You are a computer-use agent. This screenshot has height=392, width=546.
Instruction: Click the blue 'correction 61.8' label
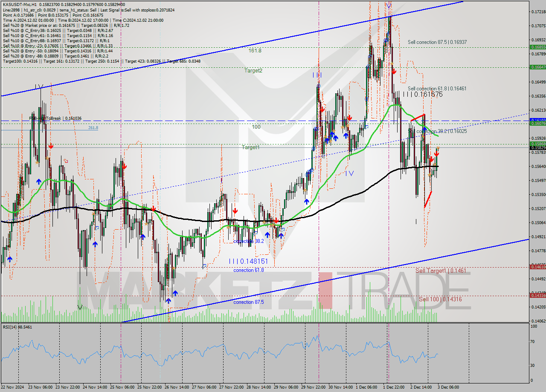pos(249,270)
